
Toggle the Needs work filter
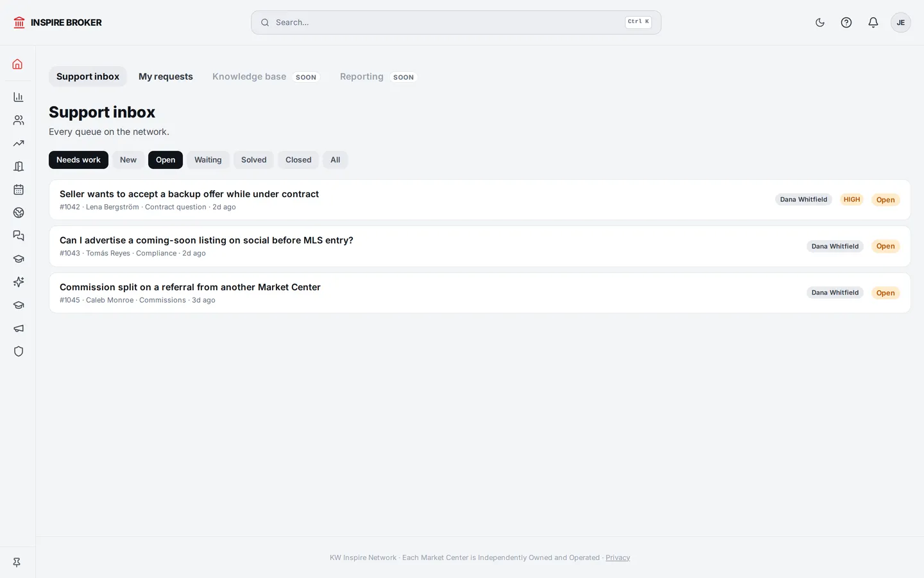tap(78, 160)
